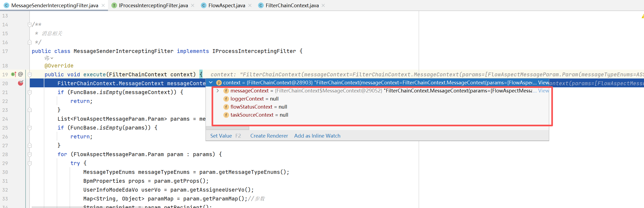This screenshot has width=644, height=208.
Task: Collapse the execute method fold on line 19
Action: 30,75
